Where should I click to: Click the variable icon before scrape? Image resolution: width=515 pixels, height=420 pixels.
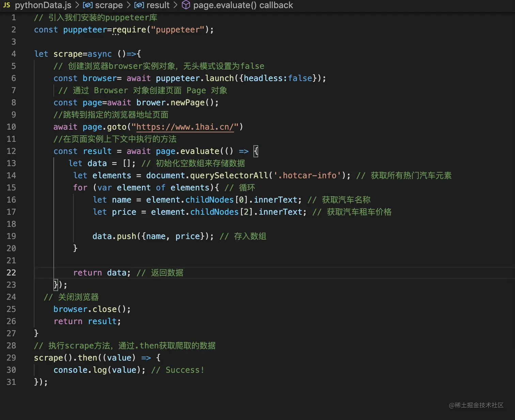click(x=88, y=5)
